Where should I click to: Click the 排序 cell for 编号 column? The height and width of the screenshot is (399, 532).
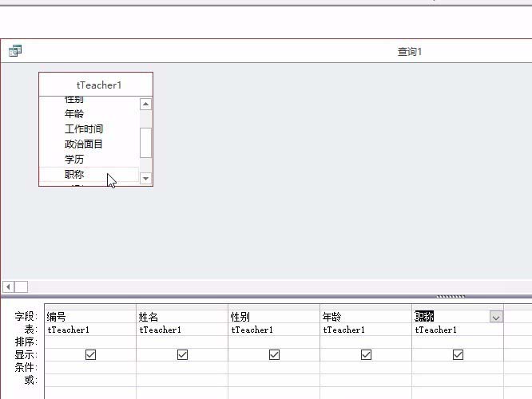90,342
